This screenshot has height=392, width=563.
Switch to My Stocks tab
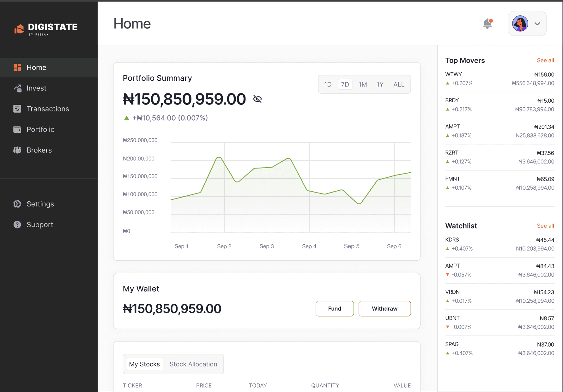pyautogui.click(x=144, y=364)
